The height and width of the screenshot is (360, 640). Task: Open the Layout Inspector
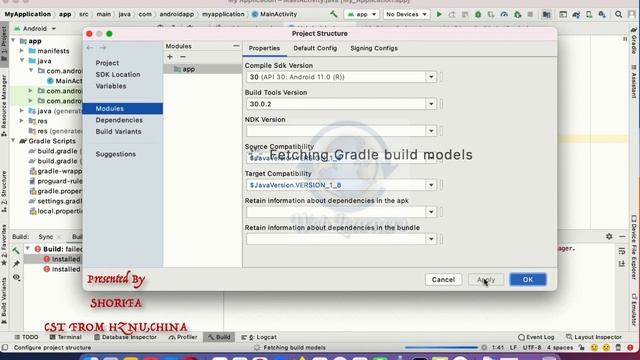[x=593, y=337]
